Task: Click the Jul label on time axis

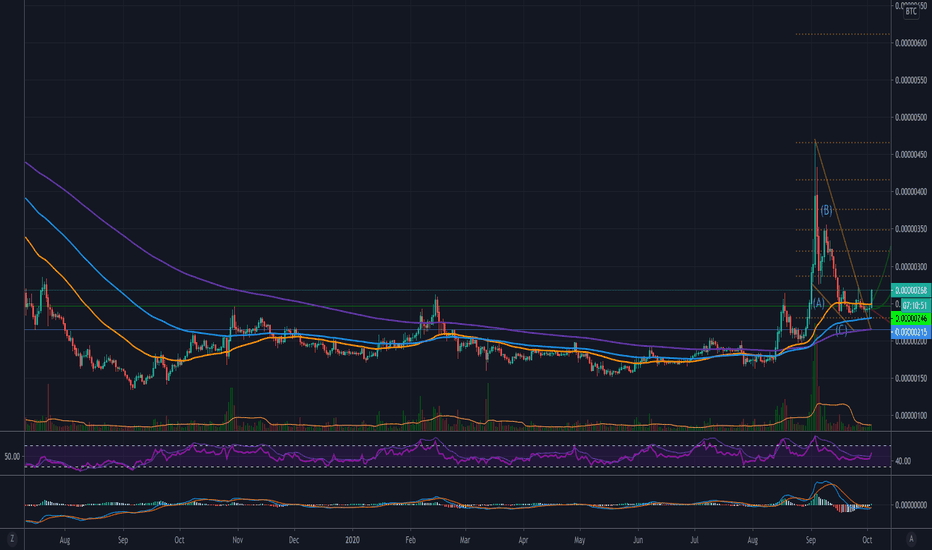Action: (x=694, y=540)
